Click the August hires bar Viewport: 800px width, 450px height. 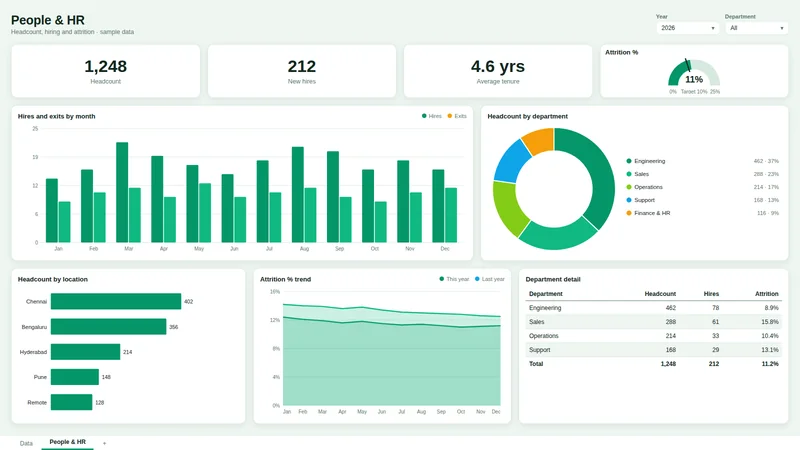(297, 194)
